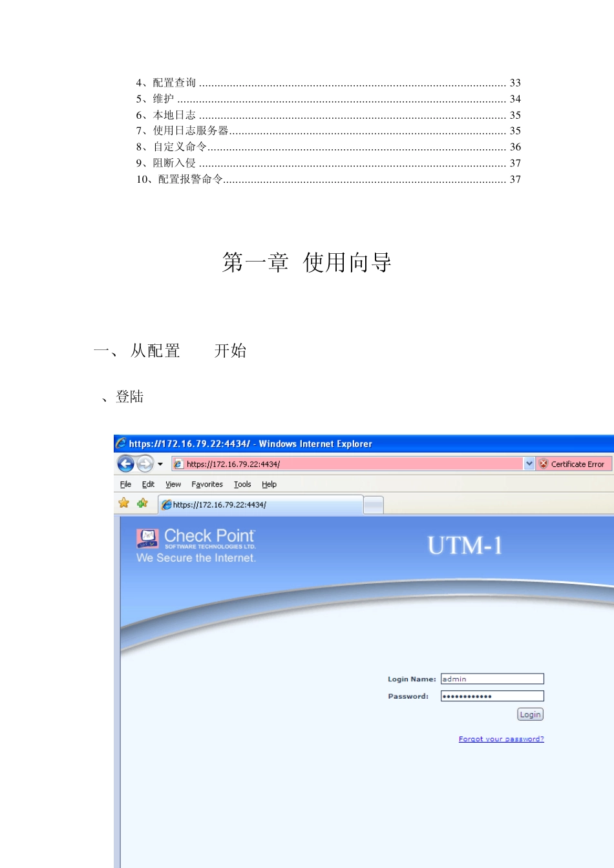Screen dimensions: 614x868
Task: Click the Login Name field containing admin
Action: tap(492, 679)
